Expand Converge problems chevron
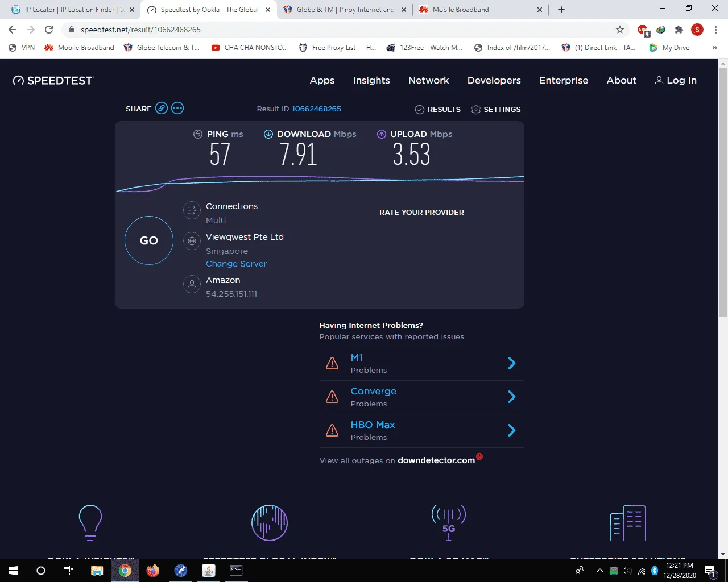Screen dimensions: 728x582 pyautogui.click(x=511, y=397)
